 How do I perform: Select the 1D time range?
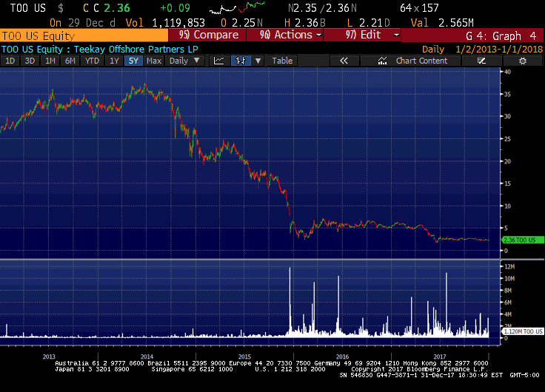pyautogui.click(x=10, y=61)
